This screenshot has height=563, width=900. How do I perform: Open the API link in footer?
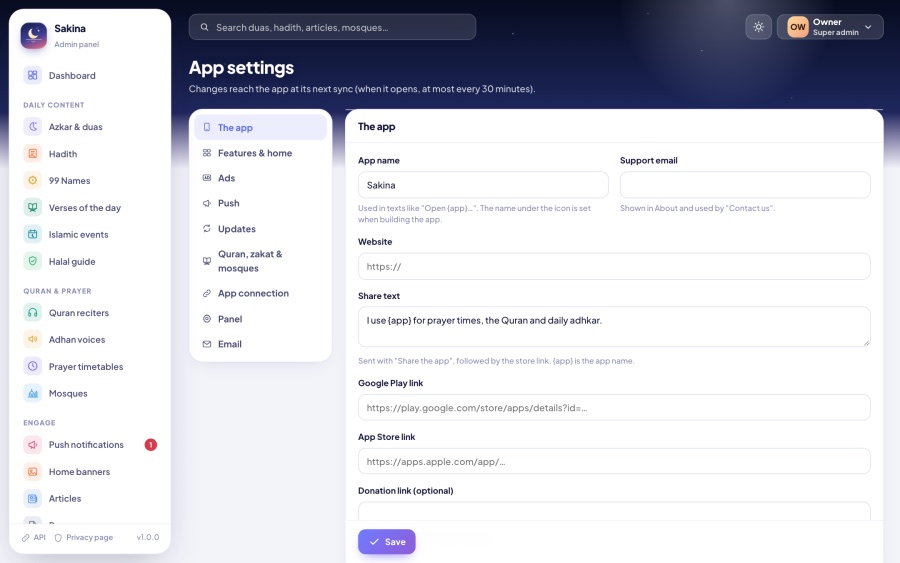(x=34, y=537)
